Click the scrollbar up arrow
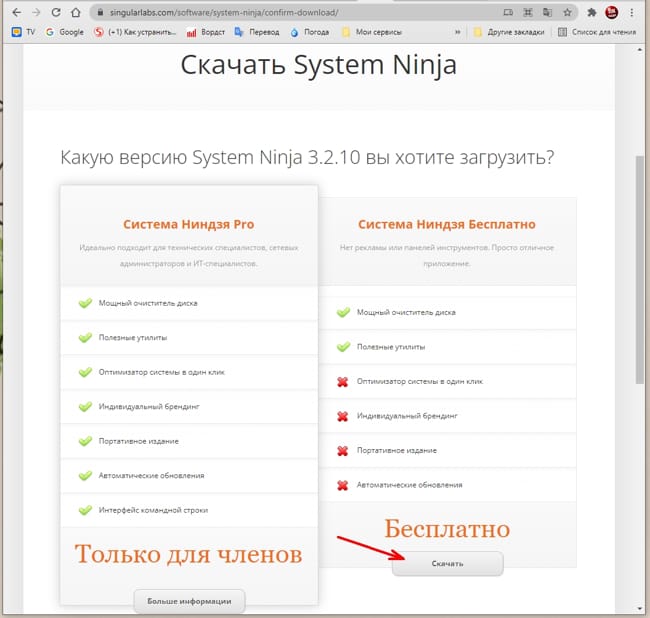The height and width of the screenshot is (618, 650). pos(640,50)
